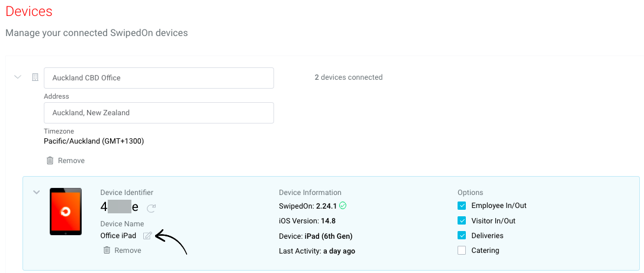Viewport: 644px width, 273px height.
Task: Click the iOS Version 14.8 text
Action: click(307, 220)
